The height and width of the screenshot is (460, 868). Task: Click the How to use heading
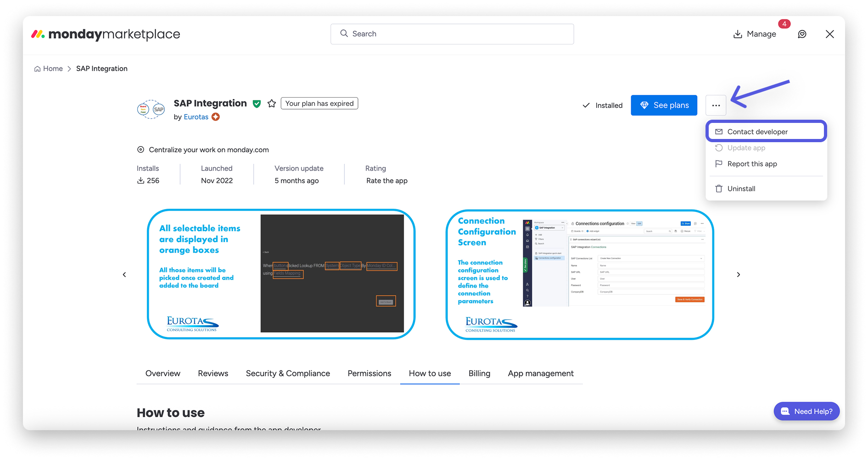pos(171,413)
